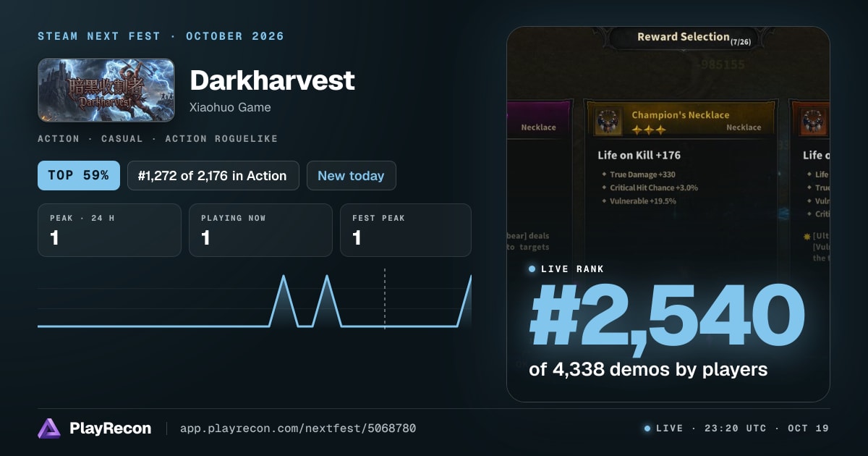
Task: Click the Live Rank blue dot indicator
Action: point(532,269)
